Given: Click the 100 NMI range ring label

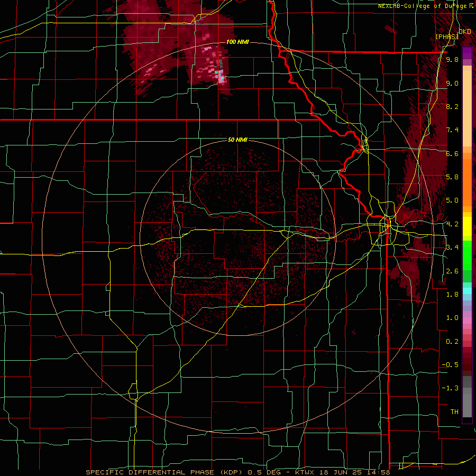Looking at the screenshot, I should 237,42.
